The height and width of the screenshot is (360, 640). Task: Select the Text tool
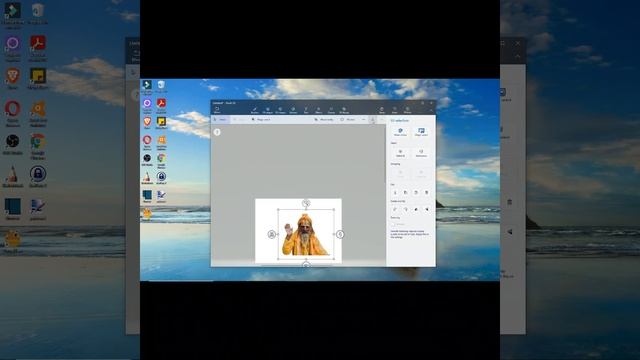[306, 111]
